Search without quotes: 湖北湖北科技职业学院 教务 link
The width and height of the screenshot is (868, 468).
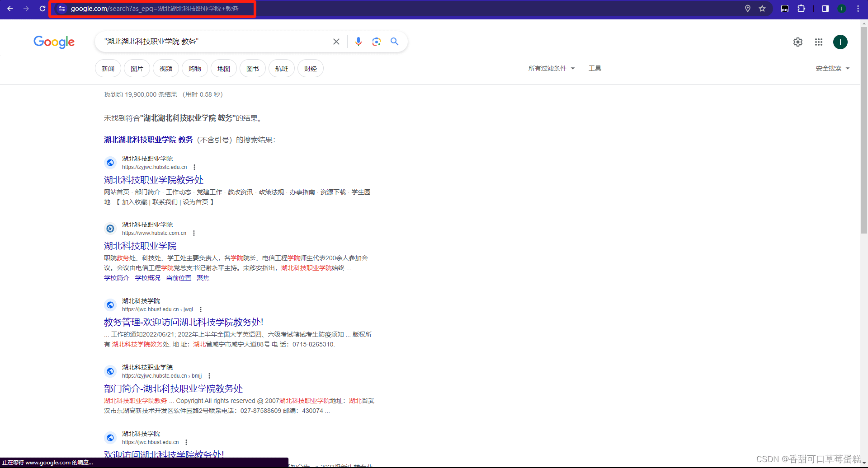148,140
